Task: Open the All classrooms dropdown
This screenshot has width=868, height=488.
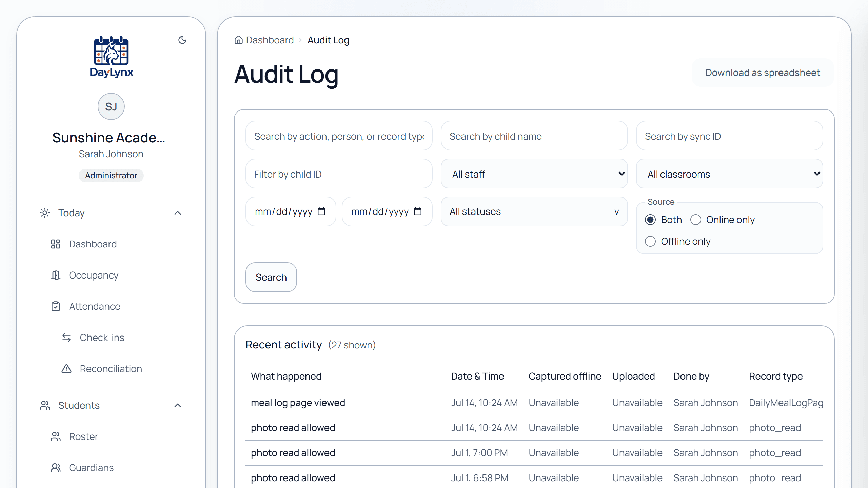Action: tap(730, 174)
